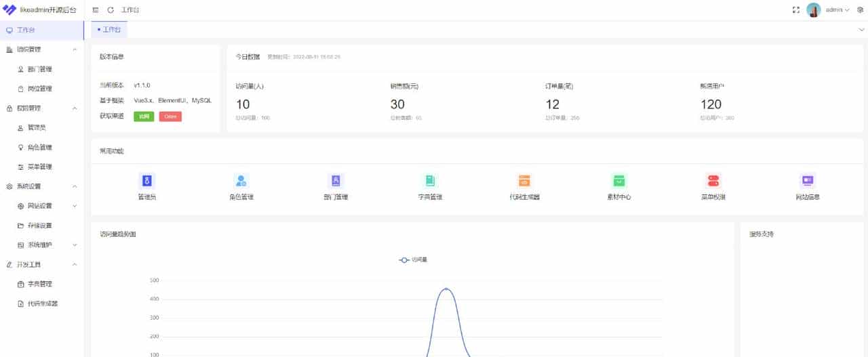Open 部门管理 shortcut icon in 常用功能
Screen dimensions: 868x357
336,181
